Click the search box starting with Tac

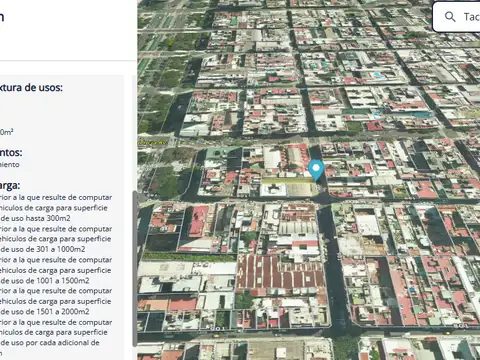click(x=456, y=17)
